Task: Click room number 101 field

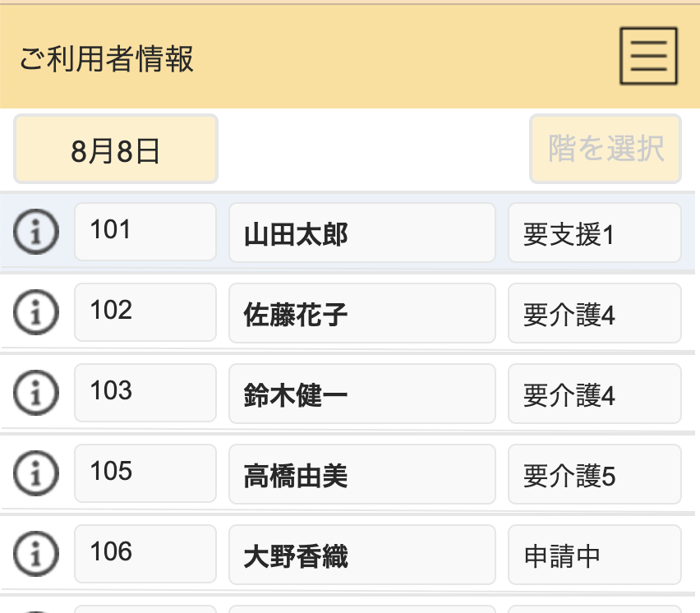Action: (x=145, y=233)
